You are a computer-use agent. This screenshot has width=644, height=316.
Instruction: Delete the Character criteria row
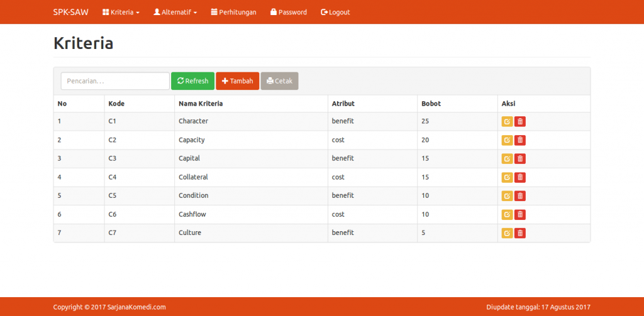click(520, 121)
